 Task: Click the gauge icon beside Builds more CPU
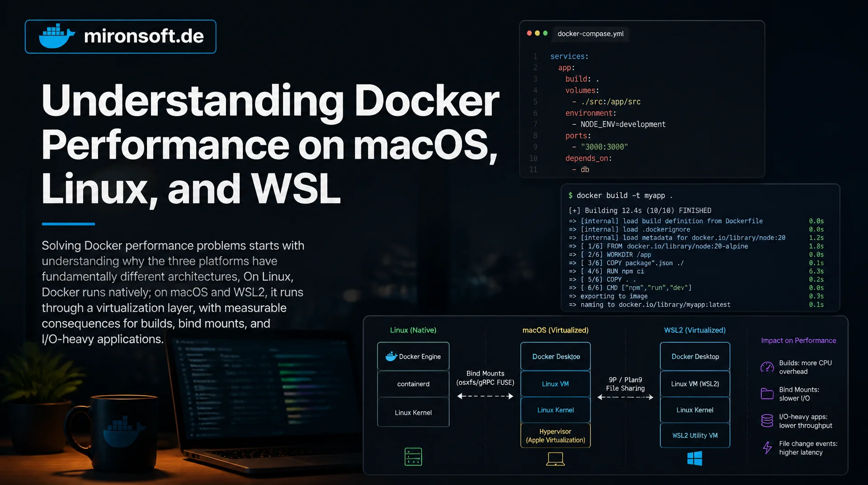(767, 367)
